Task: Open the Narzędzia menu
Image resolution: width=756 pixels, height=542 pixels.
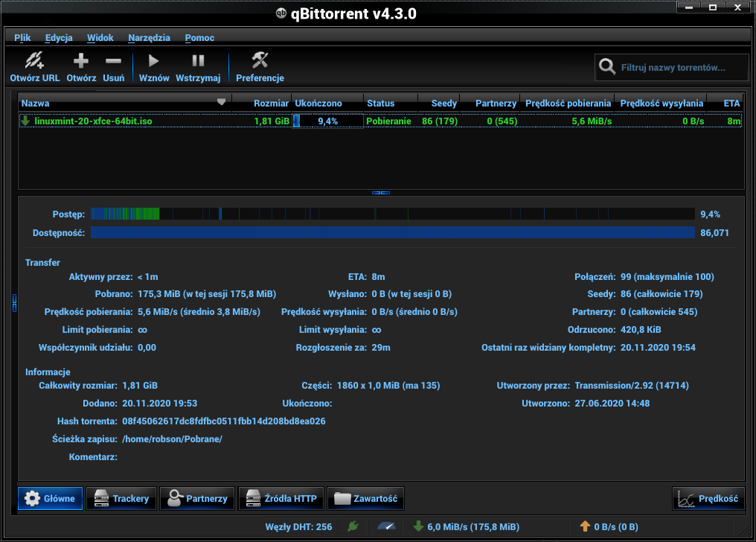Action: click(x=149, y=38)
